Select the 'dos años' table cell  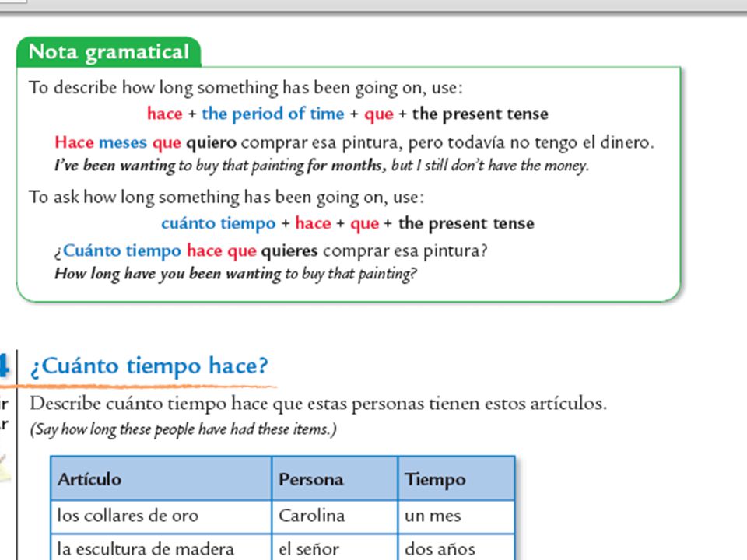(x=457, y=548)
